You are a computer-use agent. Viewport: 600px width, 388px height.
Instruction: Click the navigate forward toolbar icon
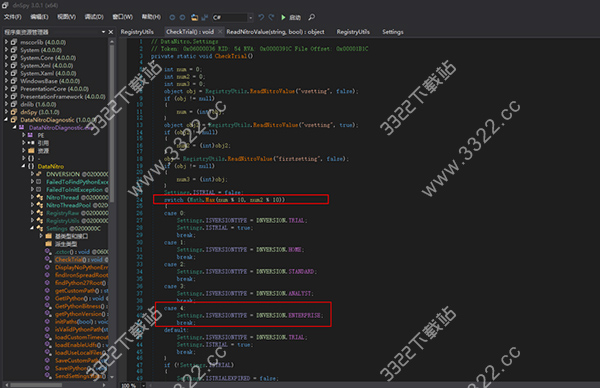(x=183, y=17)
